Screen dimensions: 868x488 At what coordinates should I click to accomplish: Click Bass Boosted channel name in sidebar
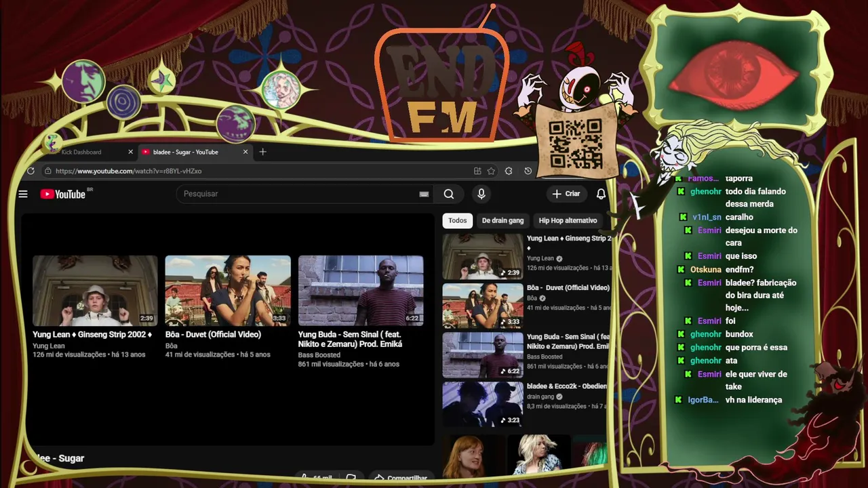point(545,357)
